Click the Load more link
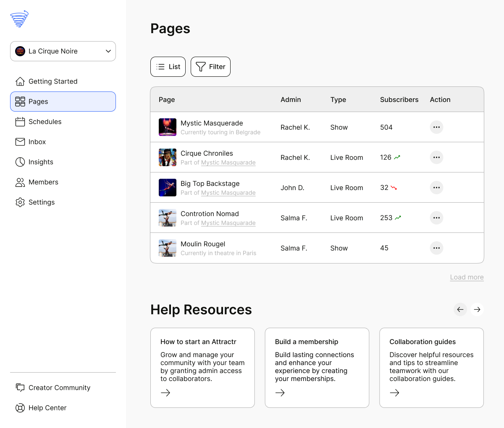This screenshot has width=504, height=428. [467, 277]
